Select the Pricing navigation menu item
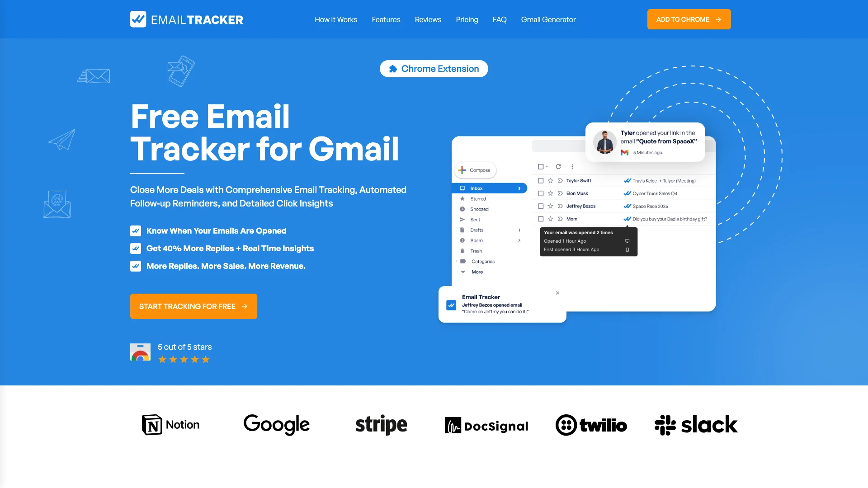868x488 pixels. (x=467, y=19)
